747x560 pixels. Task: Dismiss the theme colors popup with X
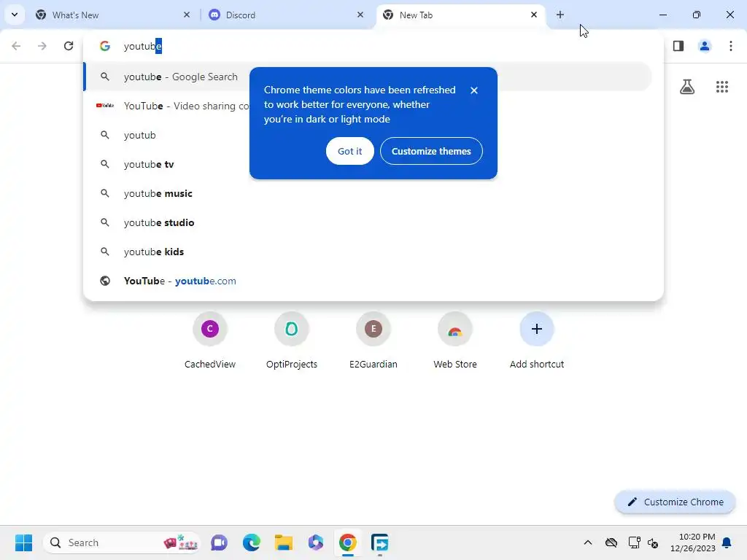tap(474, 90)
